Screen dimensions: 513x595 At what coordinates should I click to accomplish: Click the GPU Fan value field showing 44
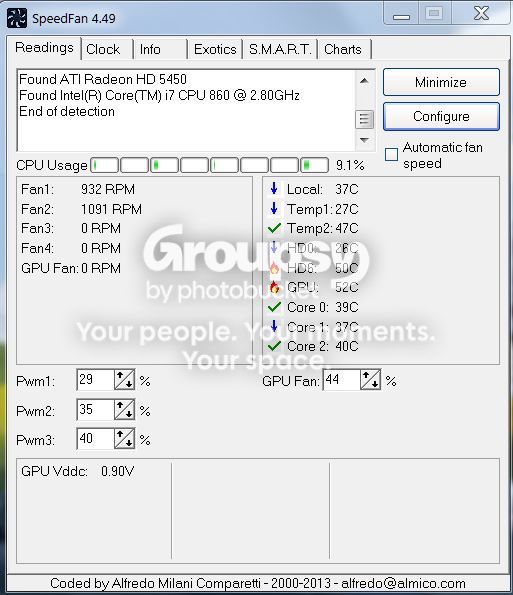pos(341,379)
